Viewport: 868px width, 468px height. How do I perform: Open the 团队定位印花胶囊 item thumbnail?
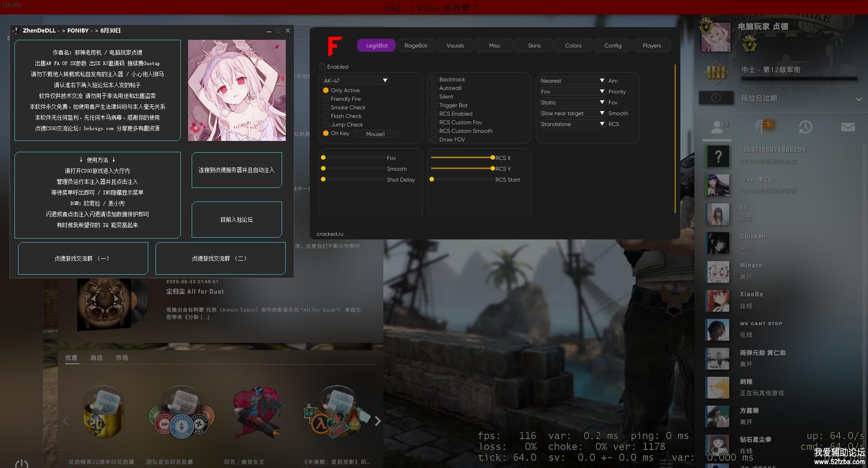[x=181, y=412]
